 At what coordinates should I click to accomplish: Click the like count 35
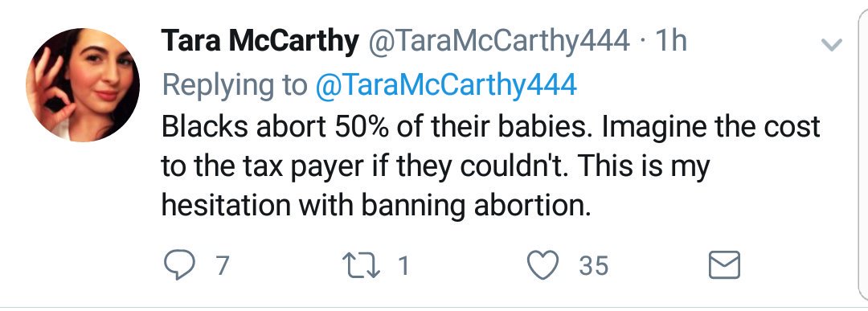(593, 266)
